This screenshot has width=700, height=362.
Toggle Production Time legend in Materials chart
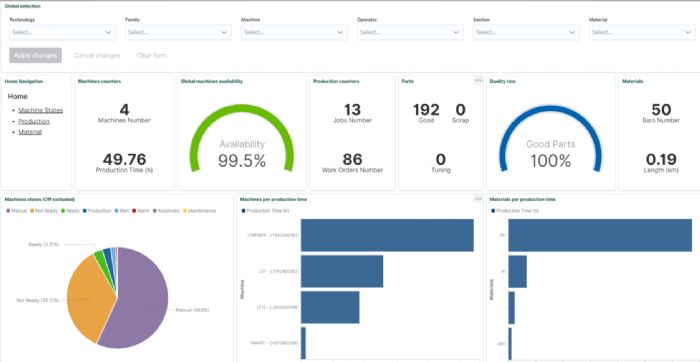point(515,211)
